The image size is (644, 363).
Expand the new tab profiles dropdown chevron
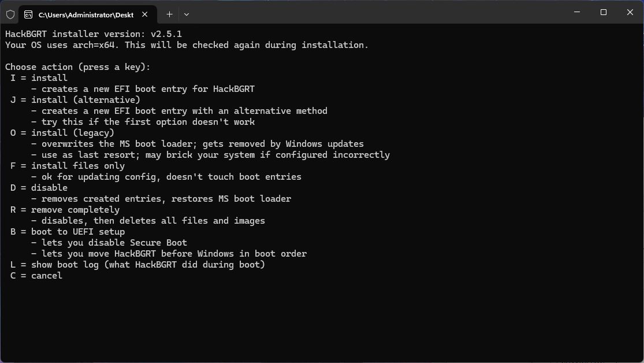tap(186, 14)
